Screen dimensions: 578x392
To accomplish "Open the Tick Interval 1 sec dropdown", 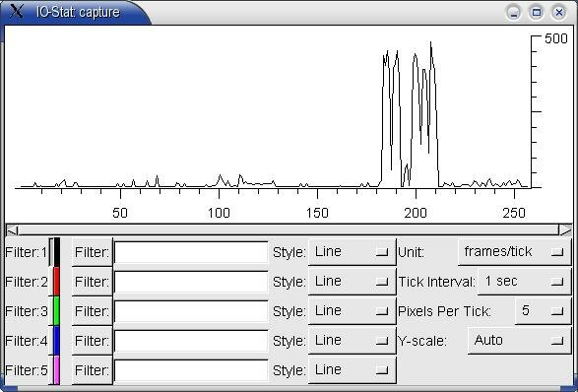I will click(525, 282).
